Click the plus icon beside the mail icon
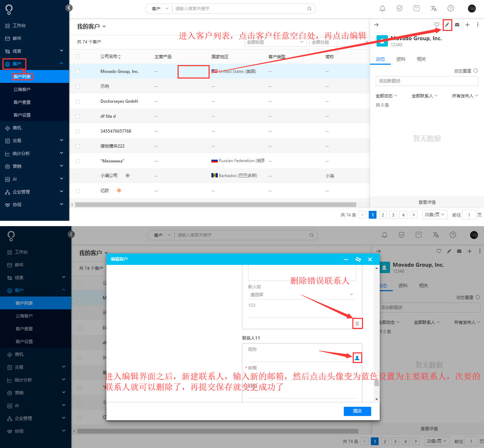Screen dimensions: 484x448 pyautogui.click(x=467, y=25)
